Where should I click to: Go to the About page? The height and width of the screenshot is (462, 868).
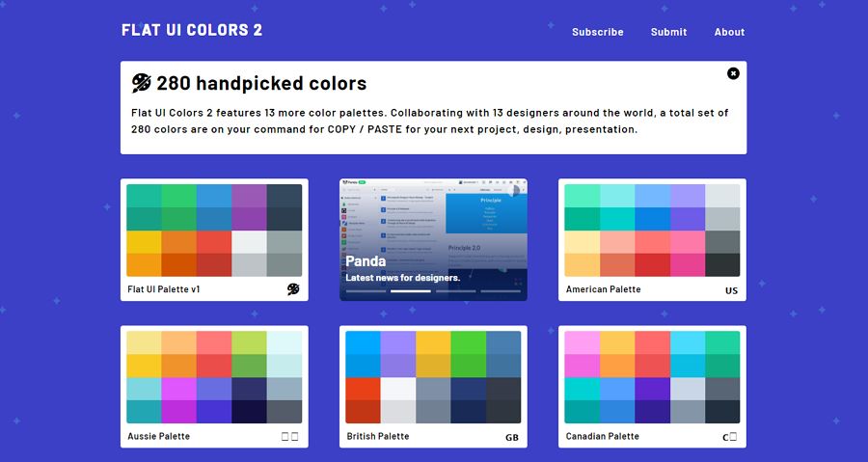729,32
